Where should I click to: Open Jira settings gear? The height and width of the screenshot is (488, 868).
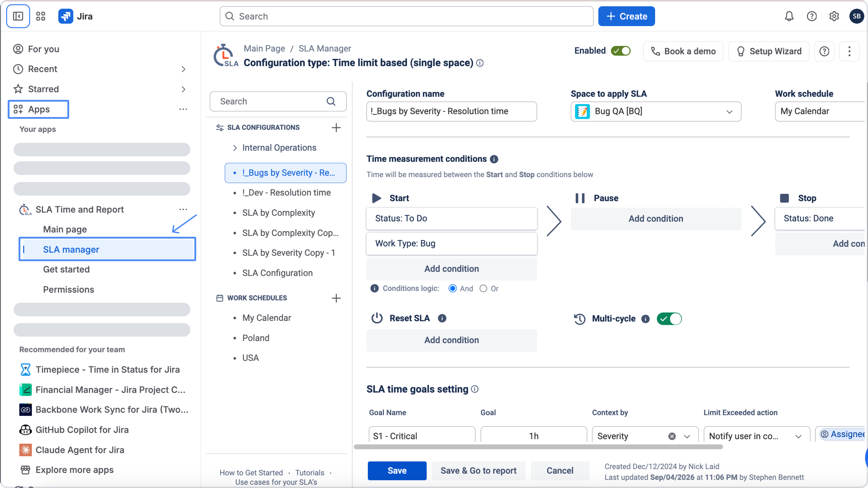tap(834, 16)
